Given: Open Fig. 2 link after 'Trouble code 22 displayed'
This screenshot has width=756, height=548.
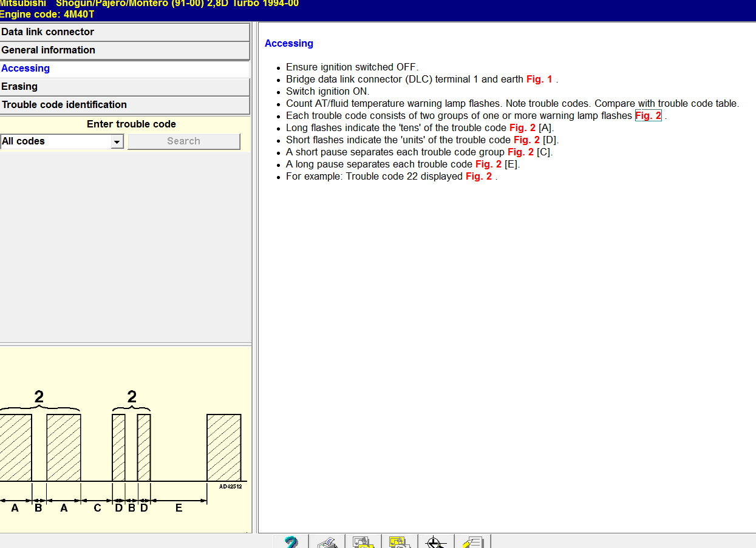Looking at the screenshot, I should (x=478, y=176).
